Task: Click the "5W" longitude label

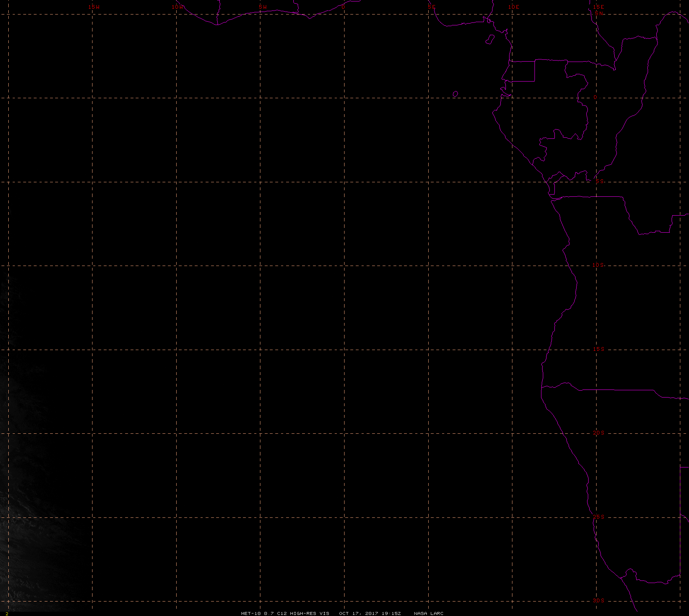Action: [x=263, y=7]
